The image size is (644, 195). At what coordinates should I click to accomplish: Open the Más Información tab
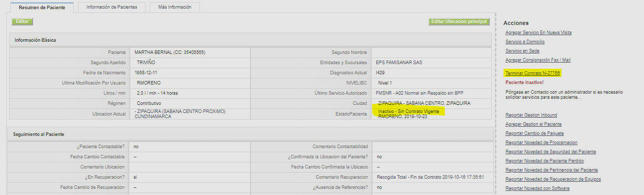[175, 7]
